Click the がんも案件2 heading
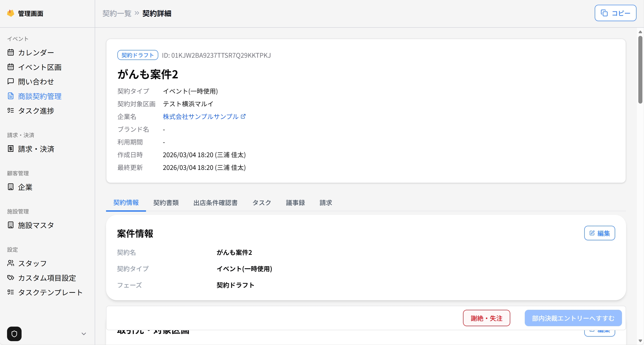The height and width of the screenshot is (345, 644). pyautogui.click(x=148, y=74)
